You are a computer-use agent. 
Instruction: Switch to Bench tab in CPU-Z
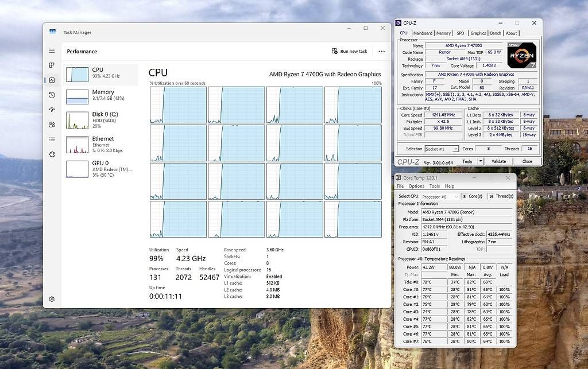[496, 33]
